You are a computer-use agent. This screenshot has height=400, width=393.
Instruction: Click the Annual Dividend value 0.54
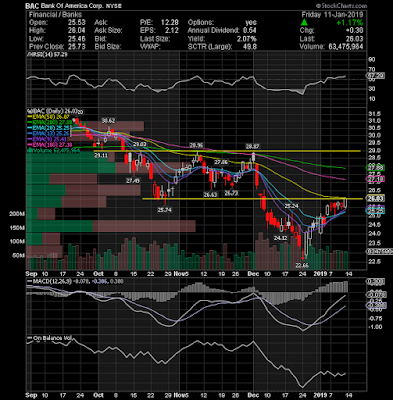click(249, 31)
